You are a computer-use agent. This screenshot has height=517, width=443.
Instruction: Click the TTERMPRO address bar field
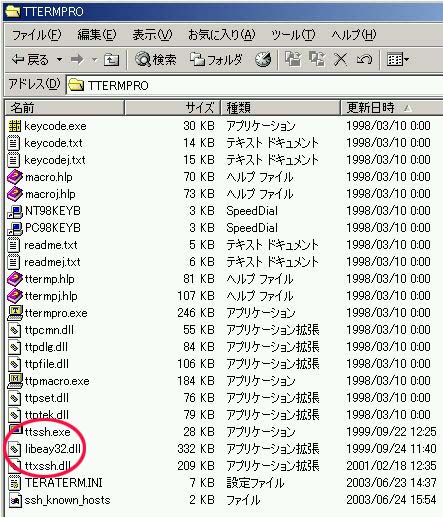point(255,85)
